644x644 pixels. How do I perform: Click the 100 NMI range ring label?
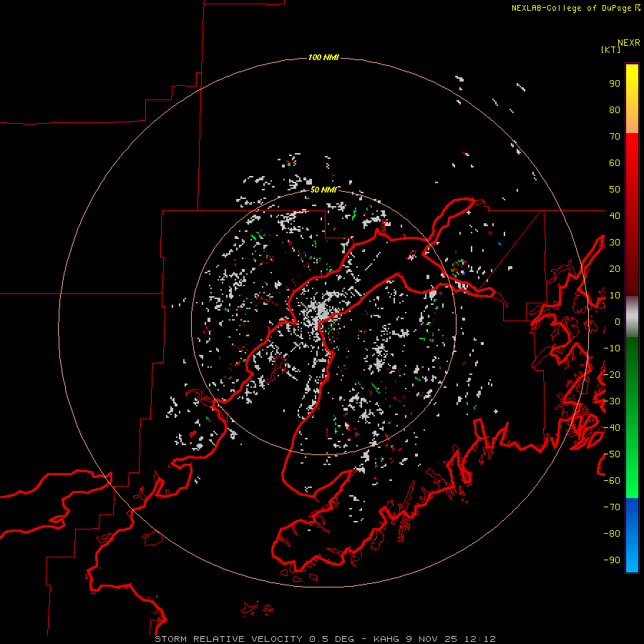click(x=323, y=57)
